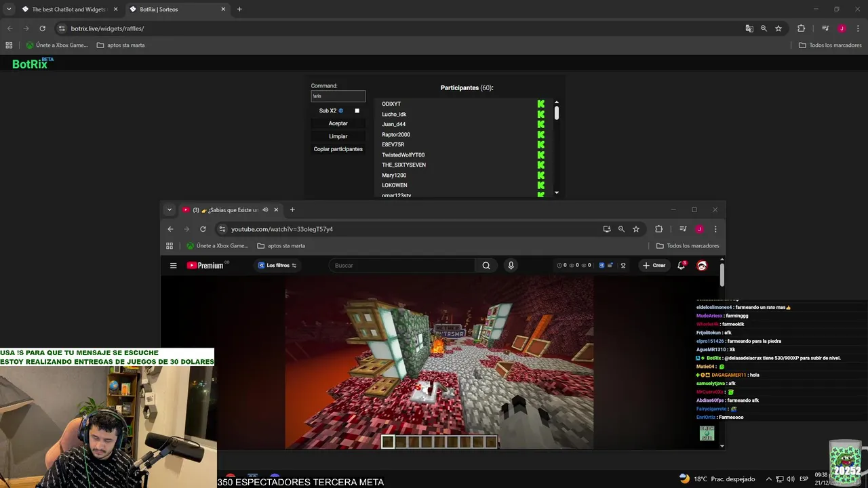
Task: Open apps grid in BotRix window bookmarks bar
Action: 9,45
